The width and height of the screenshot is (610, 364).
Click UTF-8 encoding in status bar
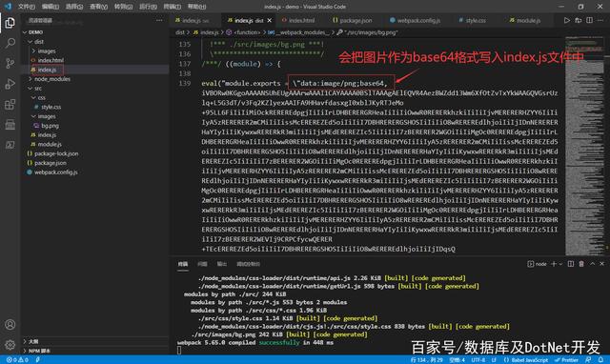coord(478,360)
